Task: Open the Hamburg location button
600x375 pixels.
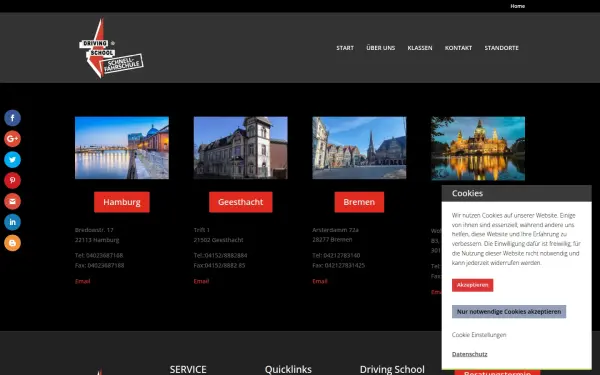Action: click(x=122, y=202)
